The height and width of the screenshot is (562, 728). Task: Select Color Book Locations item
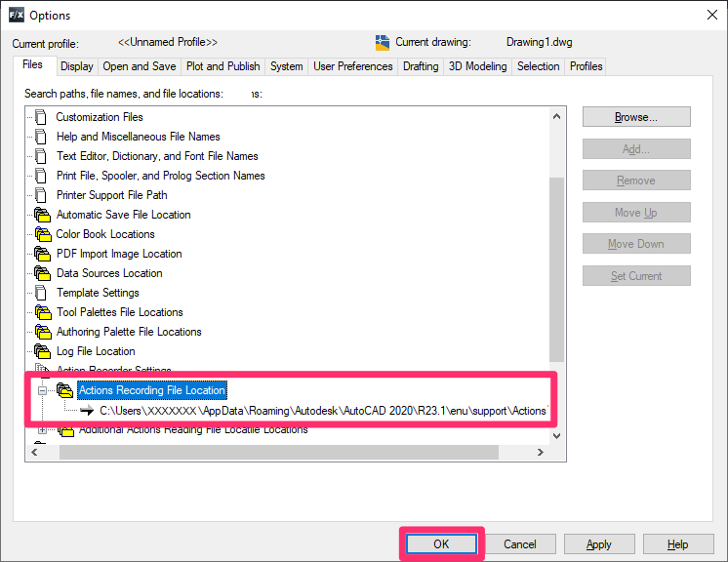[105, 234]
